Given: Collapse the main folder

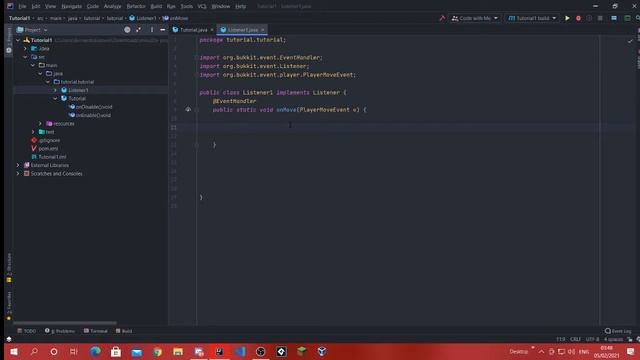Looking at the screenshot, I should [33, 65].
